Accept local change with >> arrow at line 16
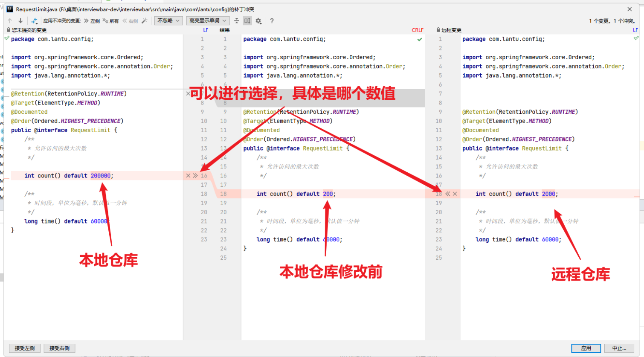 pos(195,176)
